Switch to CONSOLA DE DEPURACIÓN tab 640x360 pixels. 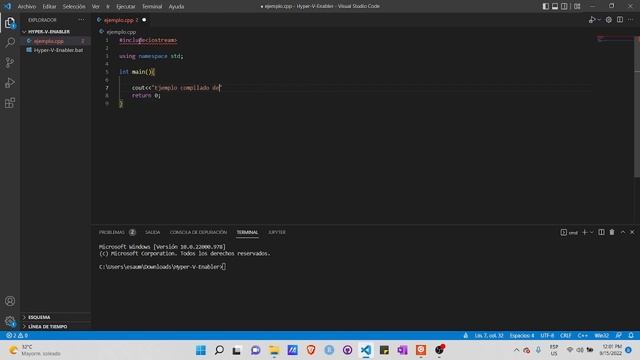click(x=198, y=232)
